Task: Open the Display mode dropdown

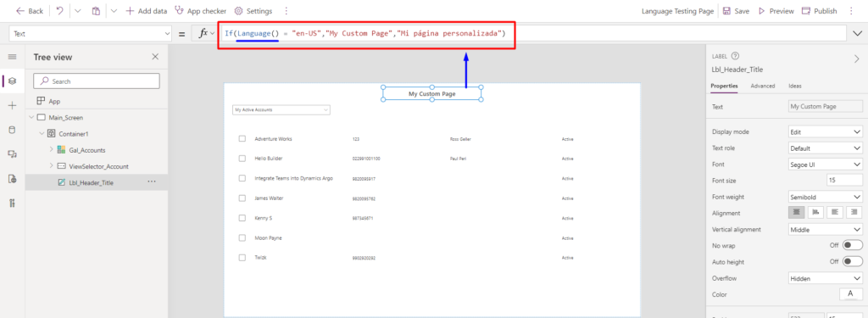Action: click(825, 131)
